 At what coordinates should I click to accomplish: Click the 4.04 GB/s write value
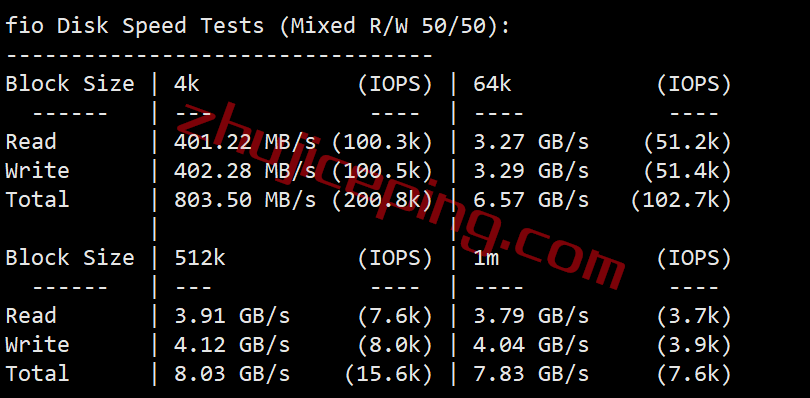pos(531,344)
